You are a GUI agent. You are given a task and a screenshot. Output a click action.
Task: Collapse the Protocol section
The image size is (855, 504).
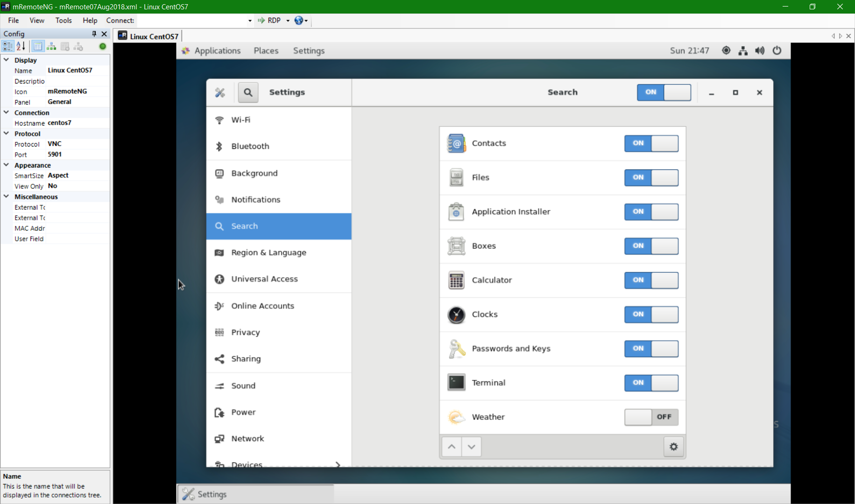pyautogui.click(x=7, y=133)
